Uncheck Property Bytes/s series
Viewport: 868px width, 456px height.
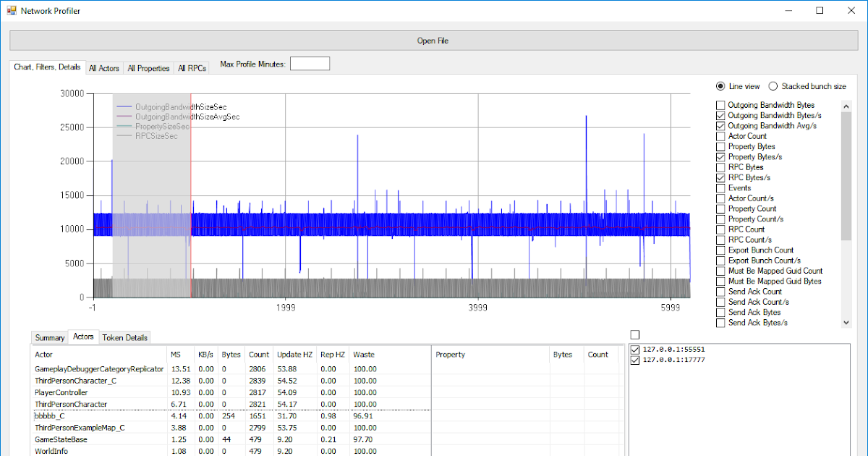720,156
